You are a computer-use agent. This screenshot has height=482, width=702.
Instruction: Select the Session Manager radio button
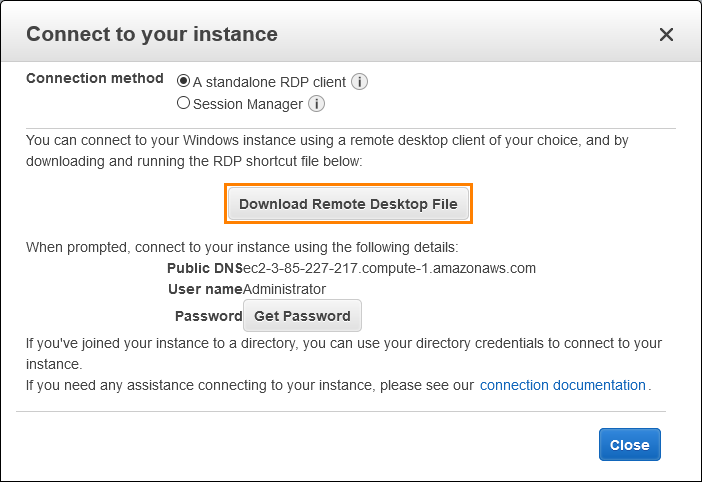183,103
